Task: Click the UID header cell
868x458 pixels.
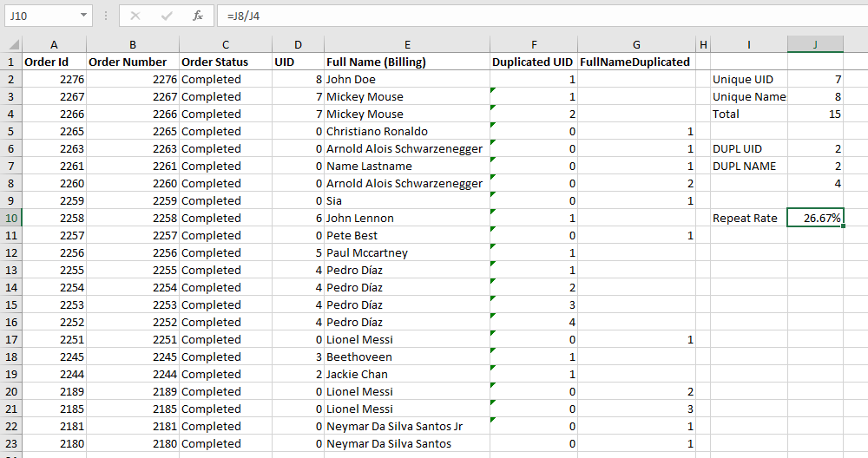Action: click(299, 62)
